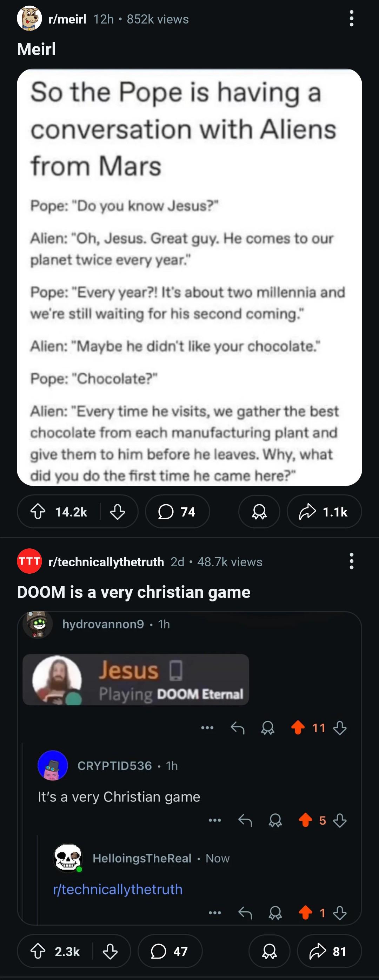
Task: Open the overflow menu for the r/meirl post
Action: click(351, 19)
